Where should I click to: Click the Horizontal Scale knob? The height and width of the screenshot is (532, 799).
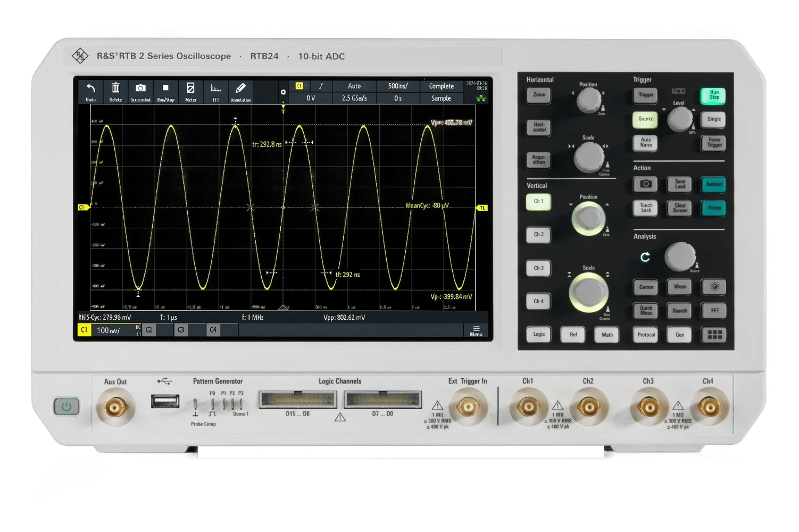(x=588, y=157)
